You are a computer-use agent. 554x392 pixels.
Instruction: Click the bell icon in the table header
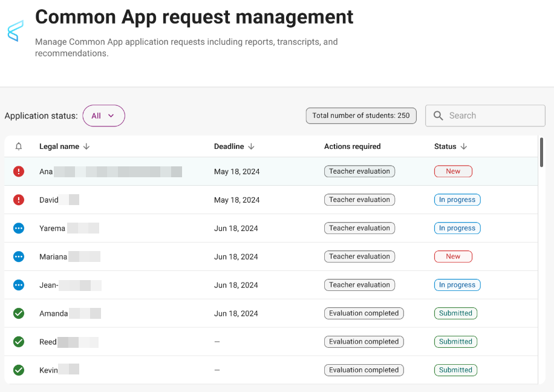coord(18,146)
